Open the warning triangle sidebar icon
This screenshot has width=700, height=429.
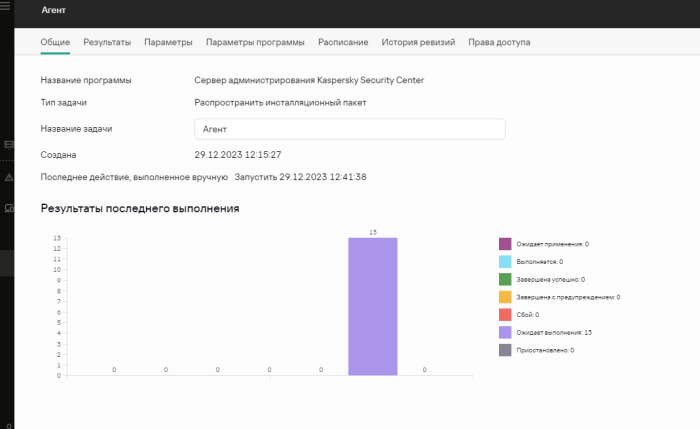(x=9, y=177)
